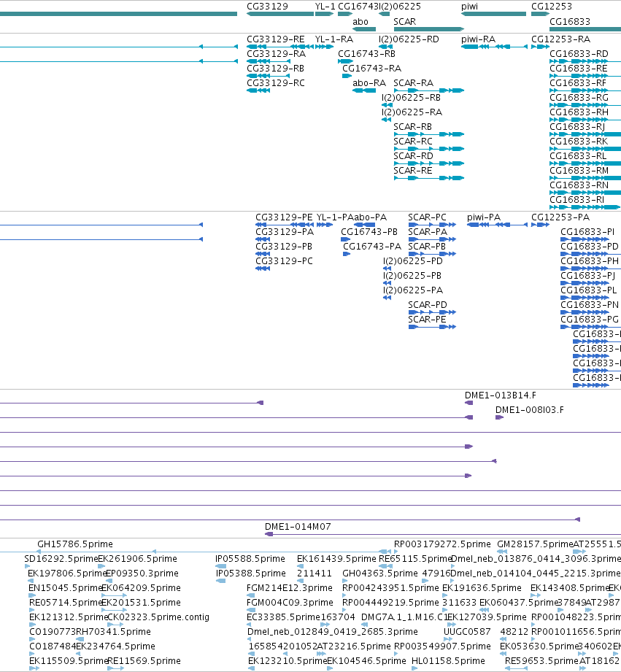Select the CG16833 gene label

pos(570,21)
